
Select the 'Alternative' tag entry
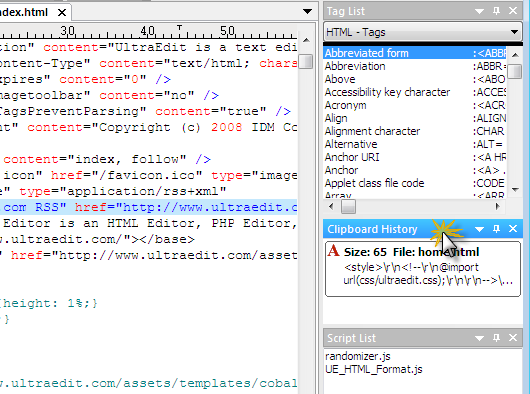pyautogui.click(x=415, y=144)
